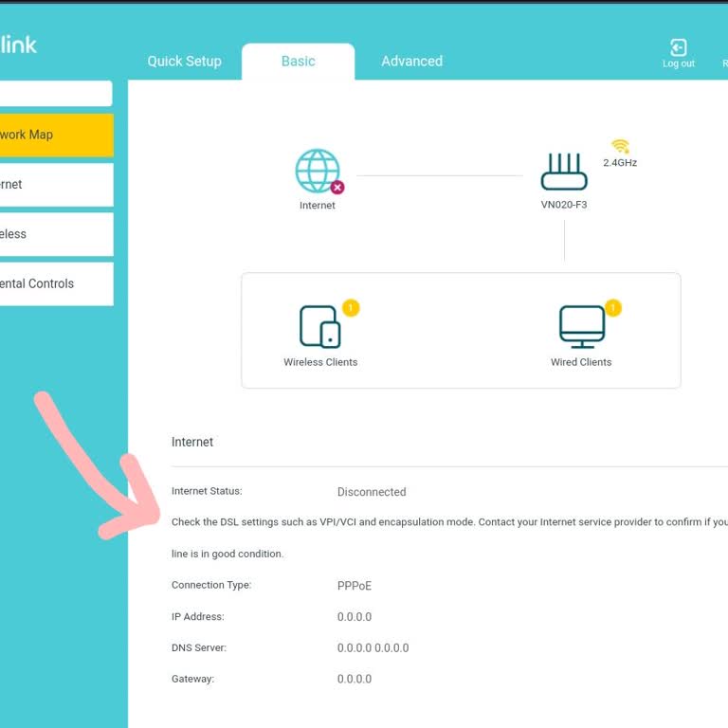Click the PPPoE connection type value
Viewport: 728px width, 728px height.
(x=355, y=586)
